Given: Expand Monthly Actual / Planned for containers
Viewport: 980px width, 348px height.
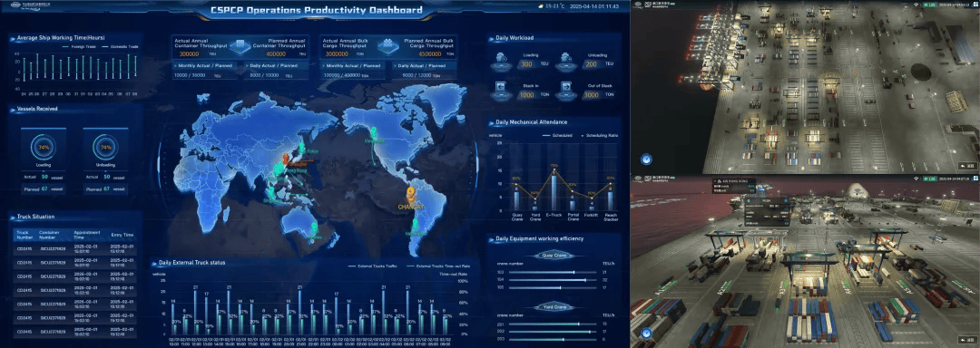Looking at the screenshot, I should 204,65.
